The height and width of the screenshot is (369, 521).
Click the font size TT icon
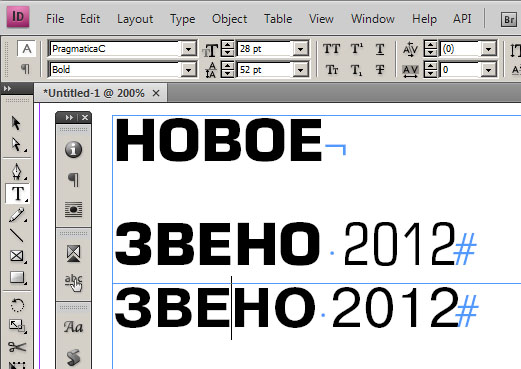(210, 50)
